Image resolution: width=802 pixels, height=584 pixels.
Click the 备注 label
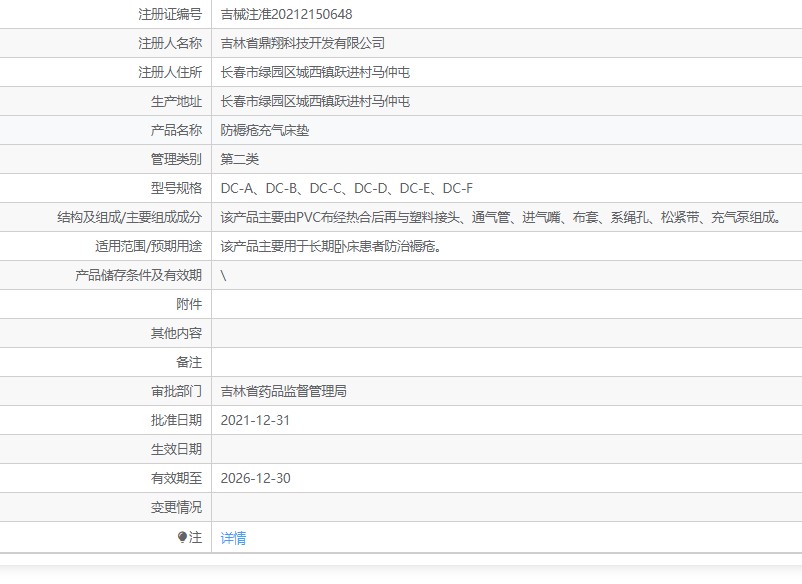pos(189,363)
